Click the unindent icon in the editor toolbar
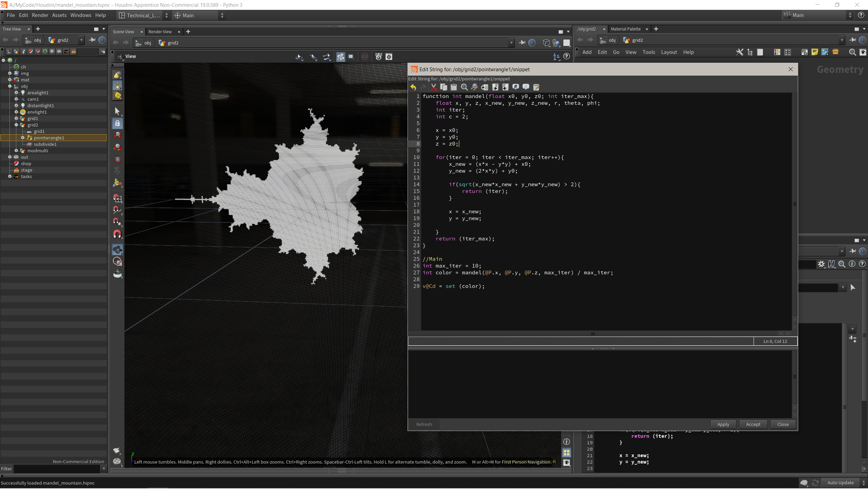The height and width of the screenshot is (489, 868). point(506,87)
